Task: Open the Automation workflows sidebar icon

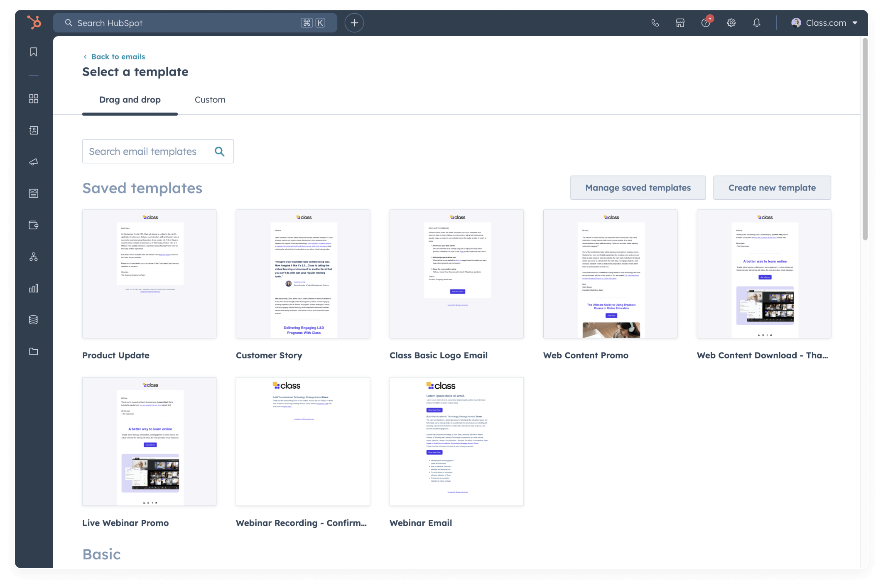Action: tap(34, 257)
